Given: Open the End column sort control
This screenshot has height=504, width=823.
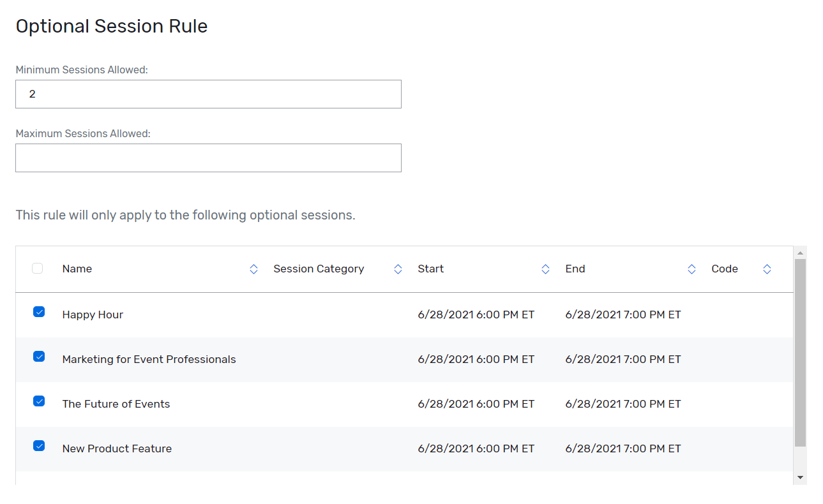Looking at the screenshot, I should [x=691, y=269].
